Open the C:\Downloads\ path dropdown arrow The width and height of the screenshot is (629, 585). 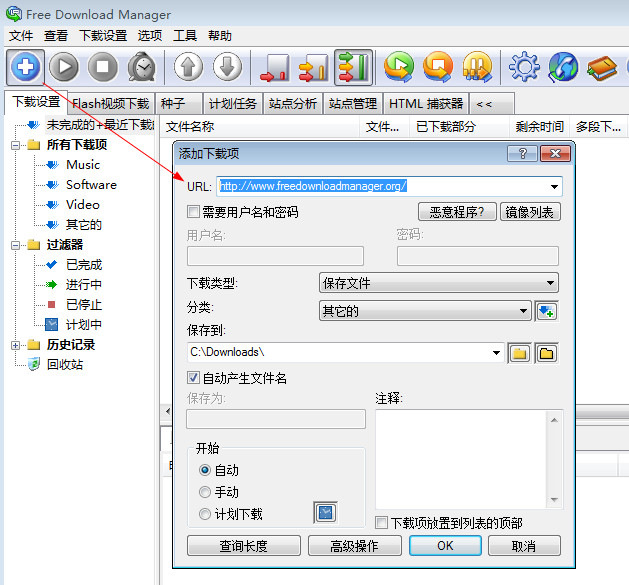pos(496,353)
